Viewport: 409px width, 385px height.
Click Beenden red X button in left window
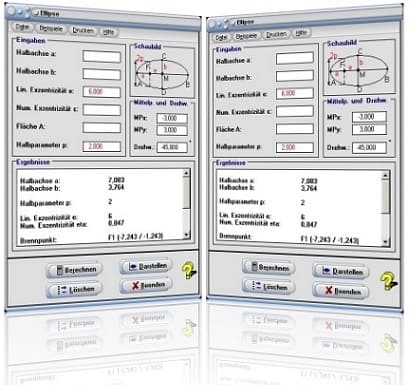(147, 285)
